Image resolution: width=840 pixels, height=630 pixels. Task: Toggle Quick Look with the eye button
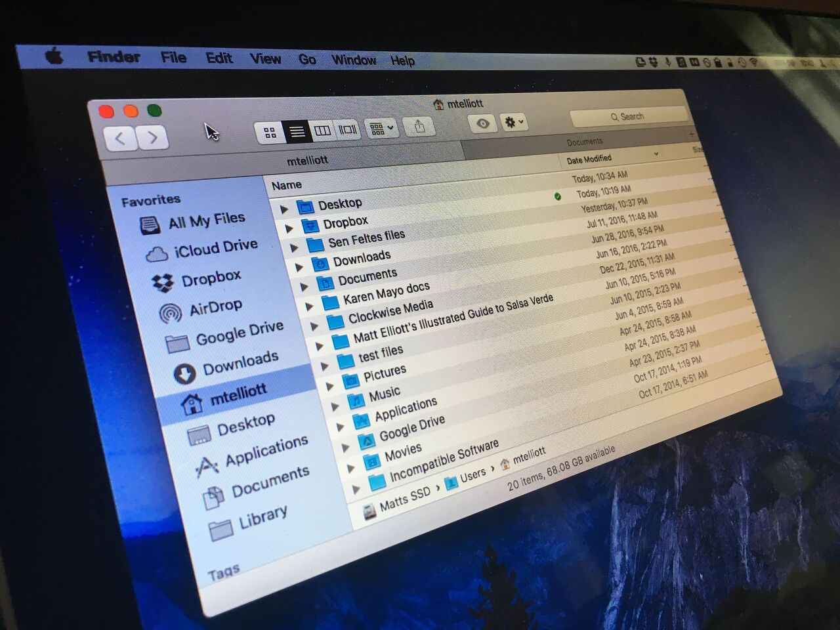coord(483,123)
